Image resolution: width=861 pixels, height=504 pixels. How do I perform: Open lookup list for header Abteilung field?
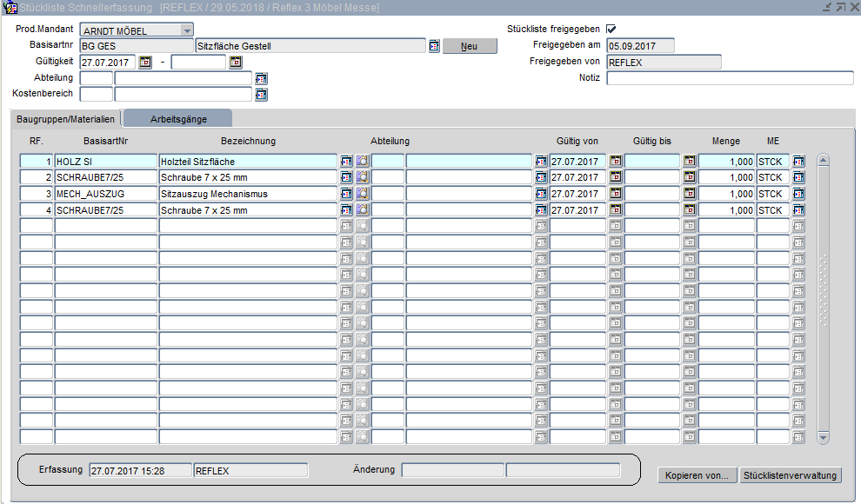[260, 78]
